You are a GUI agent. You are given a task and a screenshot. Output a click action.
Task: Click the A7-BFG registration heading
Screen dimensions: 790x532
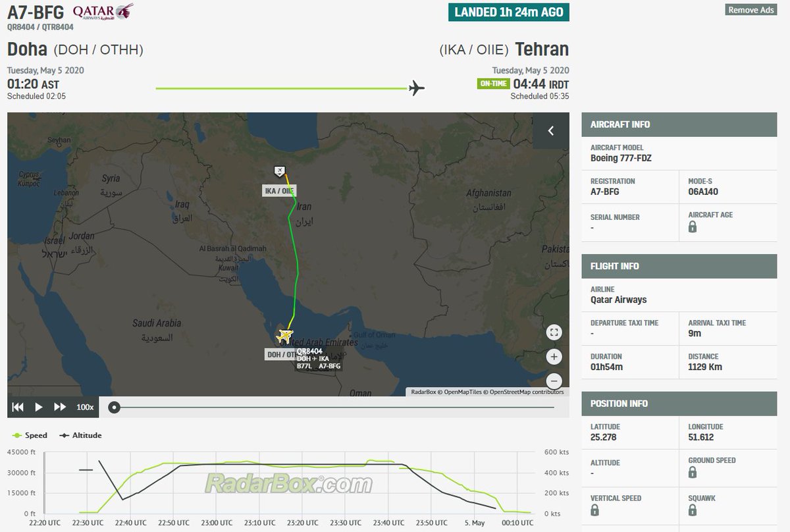[36, 13]
